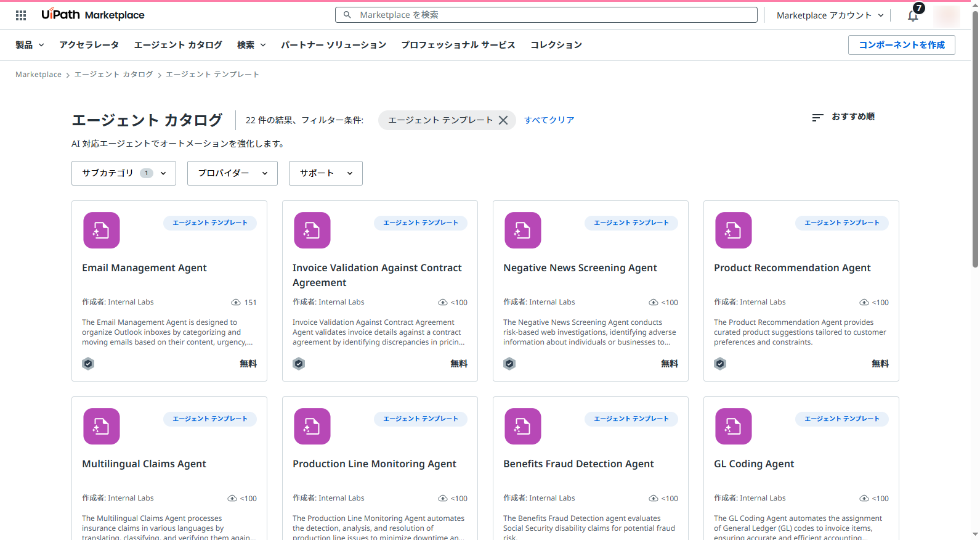Click the Benefits Fraud Detection Agent icon
The width and height of the screenshot is (980, 540).
tap(523, 427)
